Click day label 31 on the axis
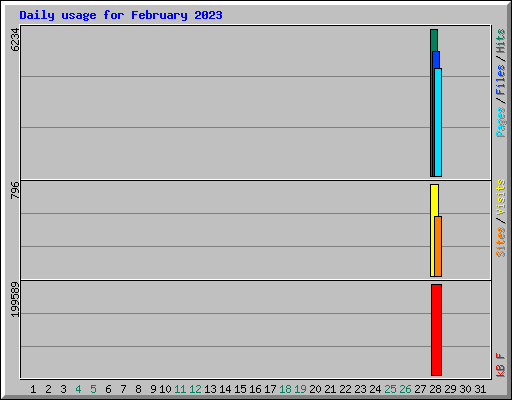 pyautogui.click(x=480, y=389)
